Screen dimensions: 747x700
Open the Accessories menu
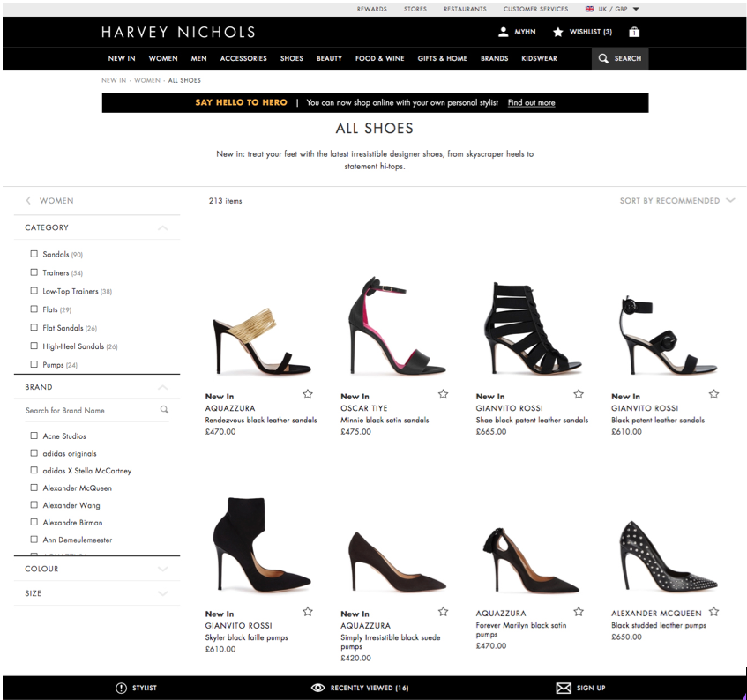click(243, 58)
